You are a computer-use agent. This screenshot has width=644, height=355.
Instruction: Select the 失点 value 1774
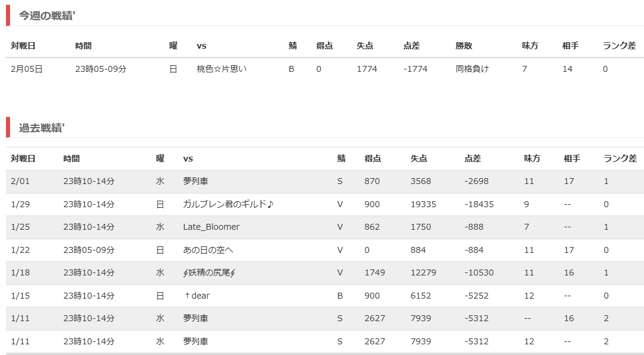[x=367, y=69]
